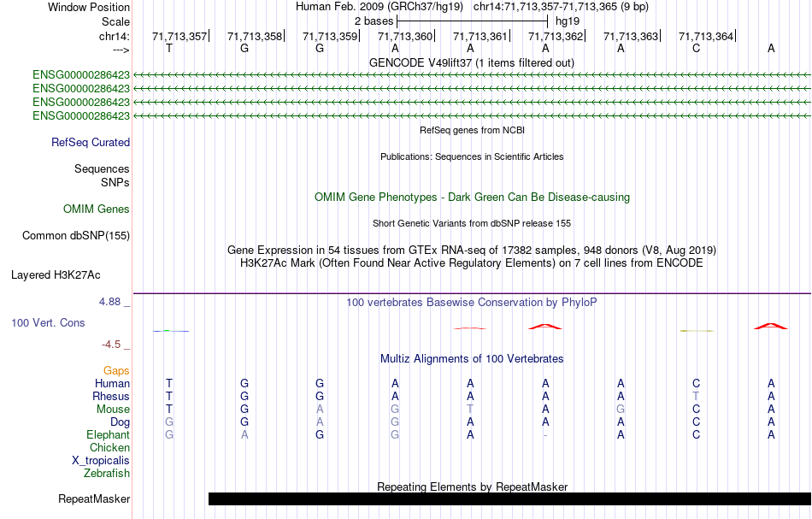812x519 pixels.
Task: Open Repeating Elements by RepeatMasker title
Action: pyautogui.click(x=472, y=487)
